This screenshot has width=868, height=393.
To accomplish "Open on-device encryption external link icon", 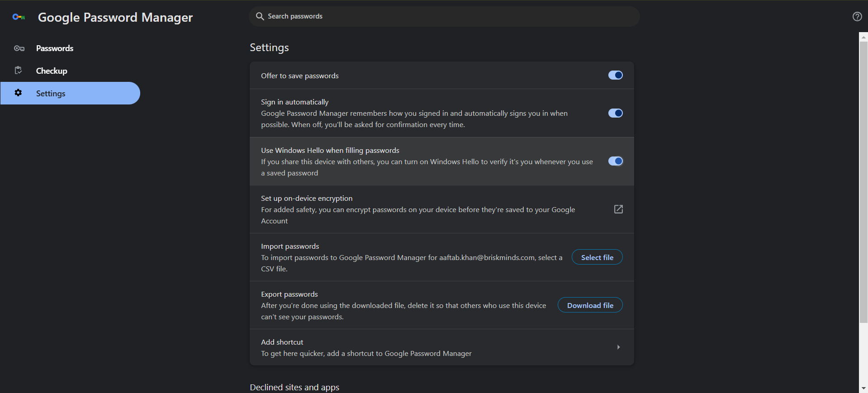I will pyautogui.click(x=618, y=209).
